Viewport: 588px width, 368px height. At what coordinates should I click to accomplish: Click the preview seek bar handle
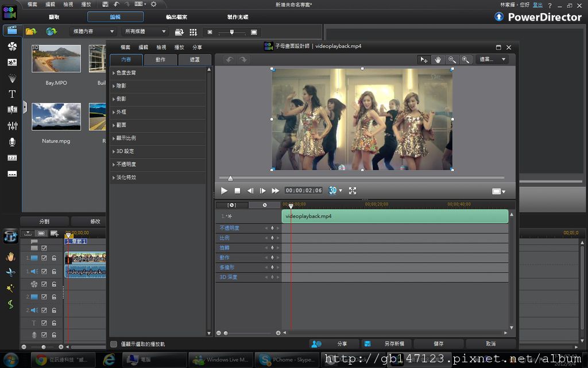pyautogui.click(x=230, y=178)
